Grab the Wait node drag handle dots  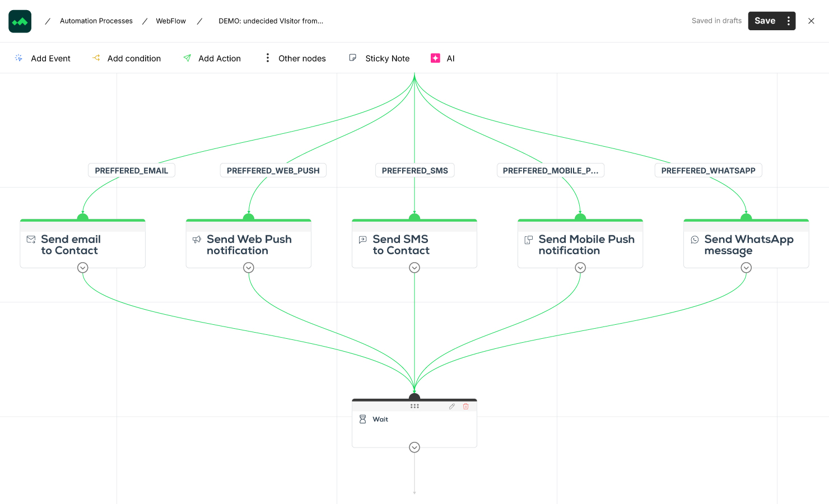coord(414,407)
